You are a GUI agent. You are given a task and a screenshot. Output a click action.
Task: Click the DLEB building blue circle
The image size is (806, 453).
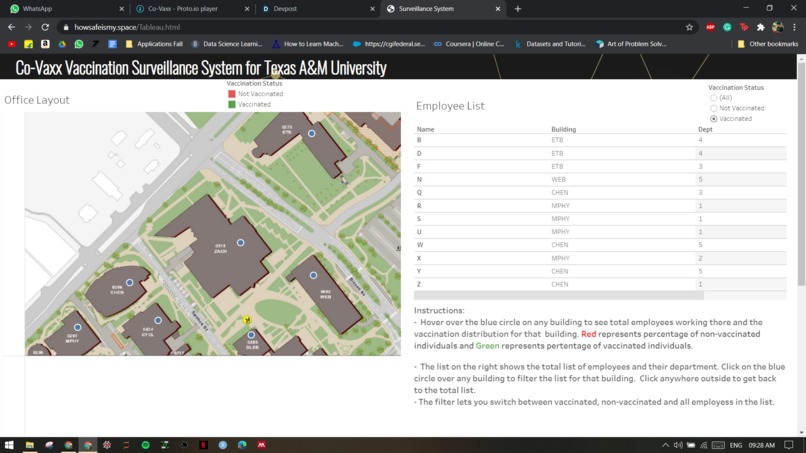coord(251,335)
